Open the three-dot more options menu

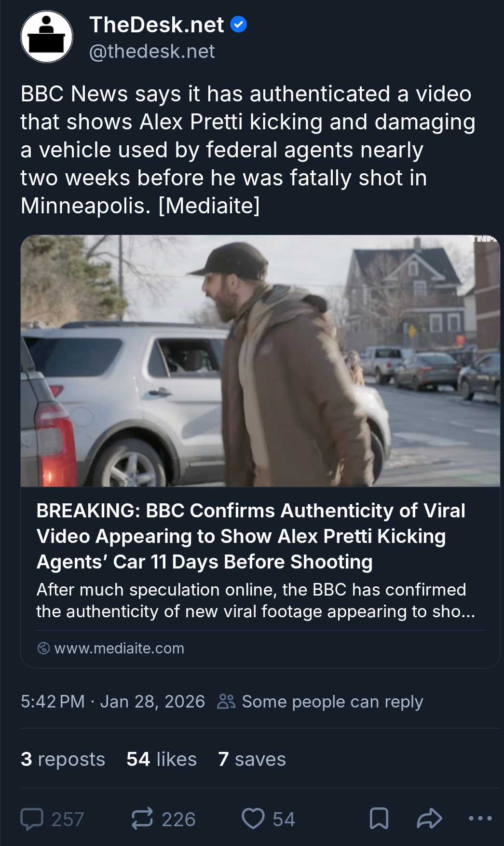(480, 818)
